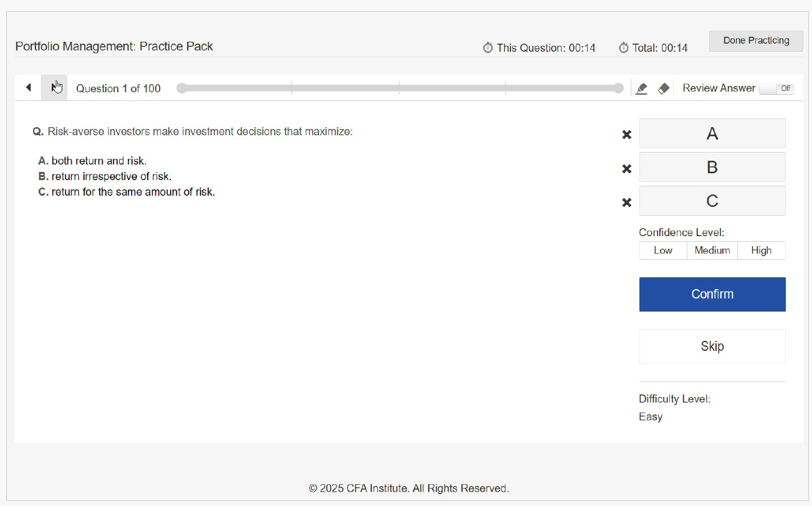The width and height of the screenshot is (812, 506).
Task: Pick answer option B
Action: pos(712,167)
